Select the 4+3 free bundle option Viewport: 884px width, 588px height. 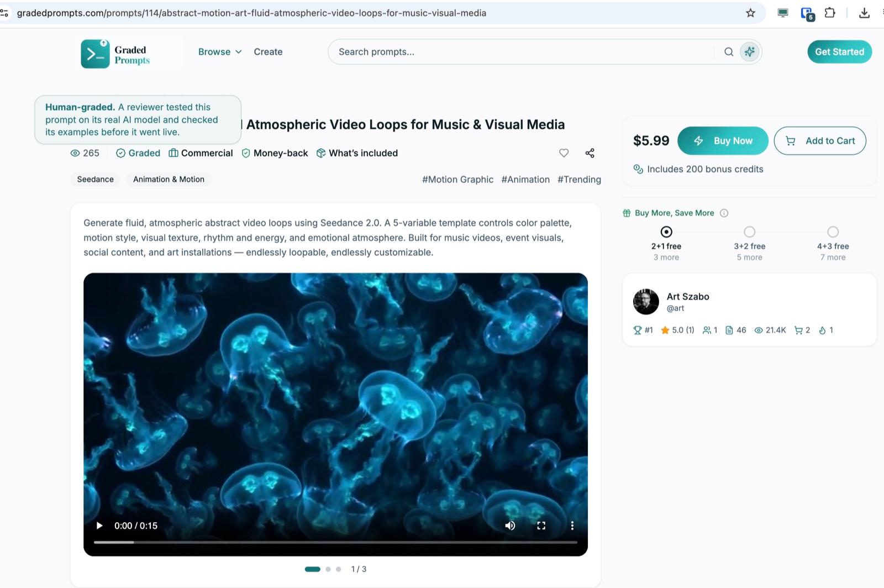[833, 232]
